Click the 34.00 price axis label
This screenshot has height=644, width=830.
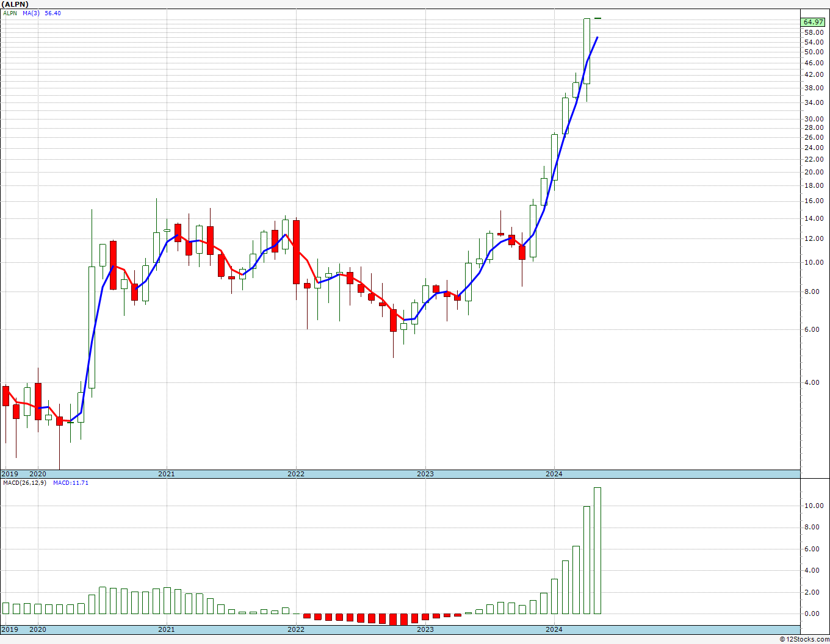(814, 102)
